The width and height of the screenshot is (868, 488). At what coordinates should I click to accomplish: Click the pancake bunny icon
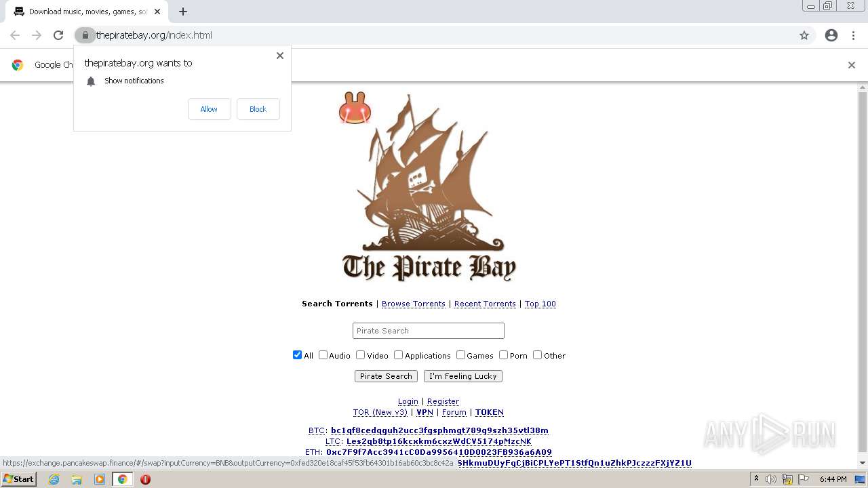355,108
